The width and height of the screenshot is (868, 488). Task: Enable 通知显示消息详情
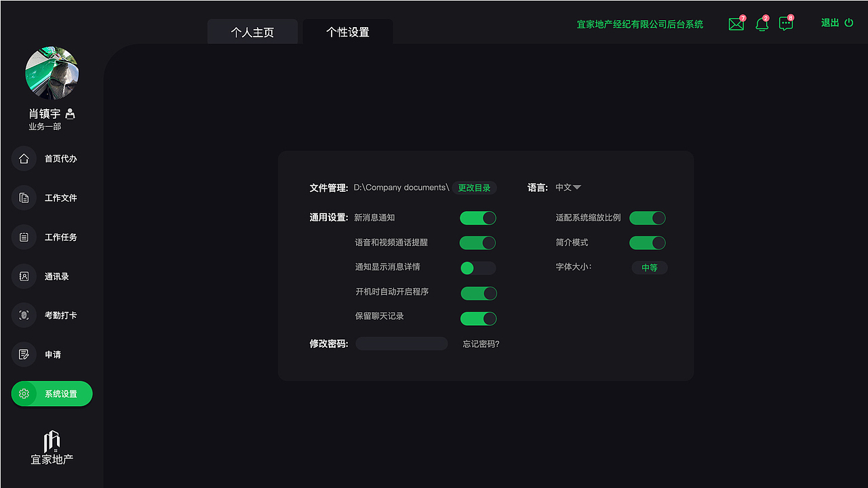477,268
